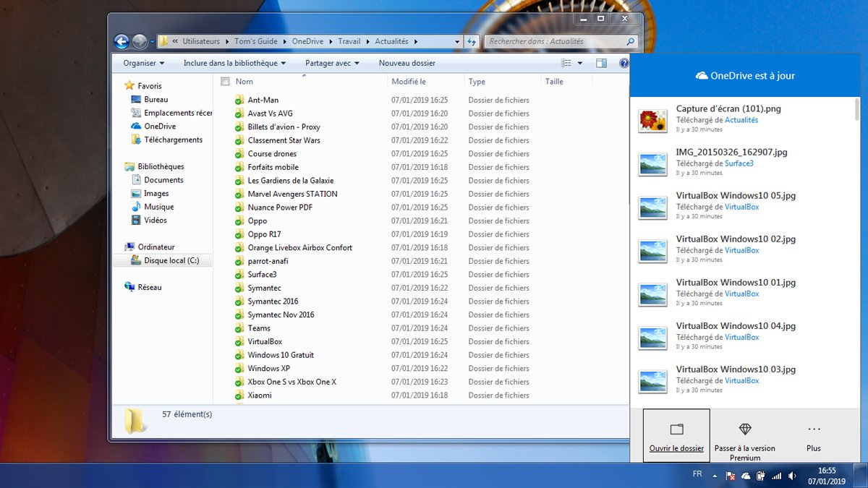Click Ouvrir le dossier button
Viewport: 868px width, 488px height.
click(x=676, y=435)
